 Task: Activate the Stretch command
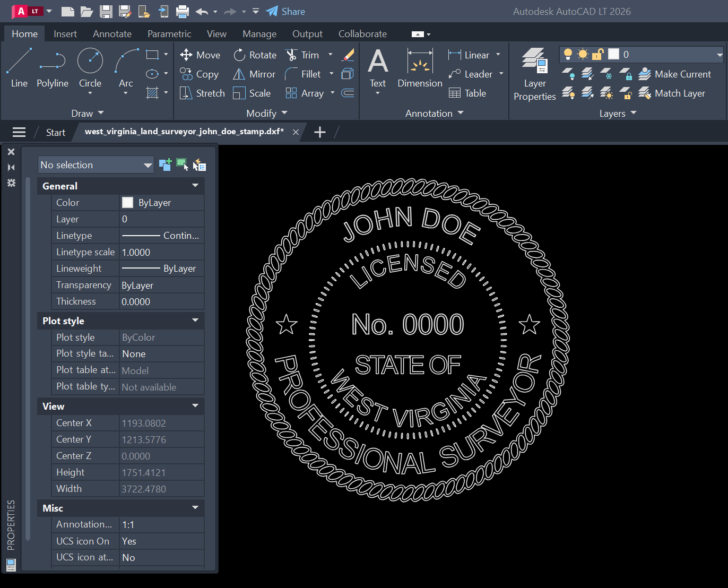pyautogui.click(x=202, y=93)
